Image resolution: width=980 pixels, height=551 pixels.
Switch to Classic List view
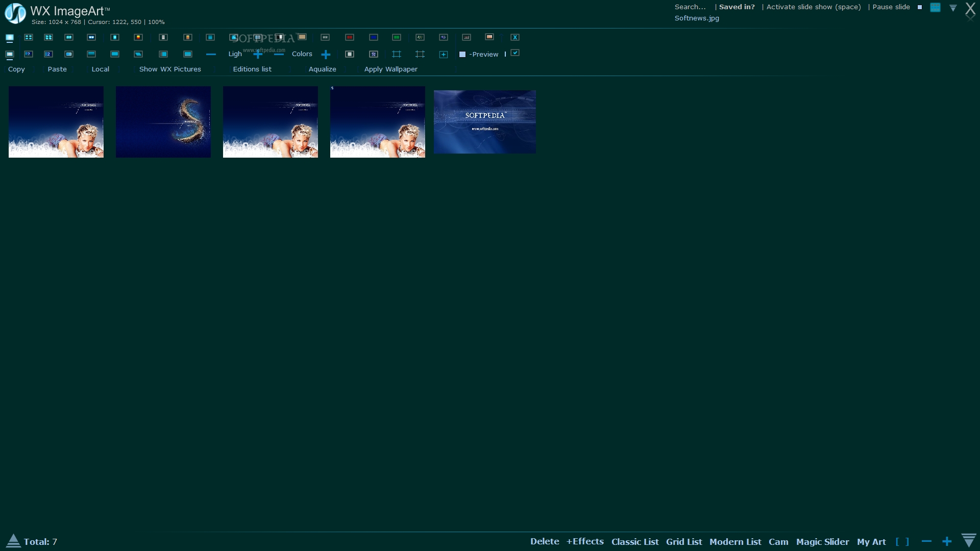(635, 542)
